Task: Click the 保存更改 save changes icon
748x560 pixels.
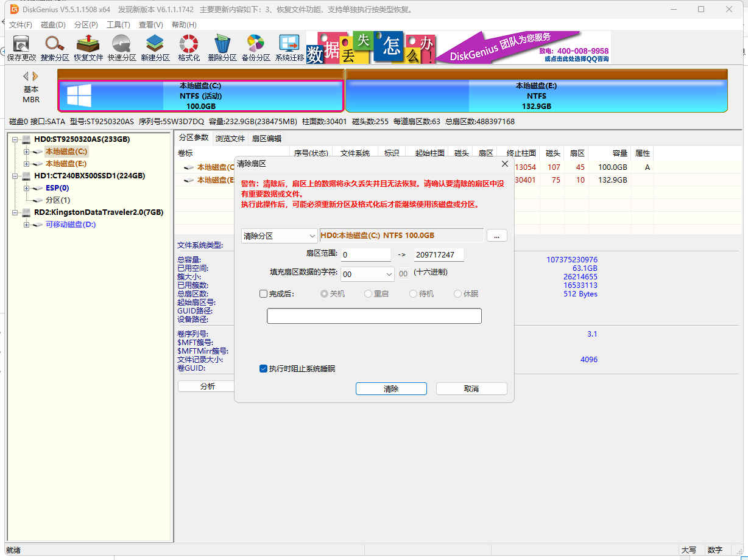Action: [x=21, y=47]
